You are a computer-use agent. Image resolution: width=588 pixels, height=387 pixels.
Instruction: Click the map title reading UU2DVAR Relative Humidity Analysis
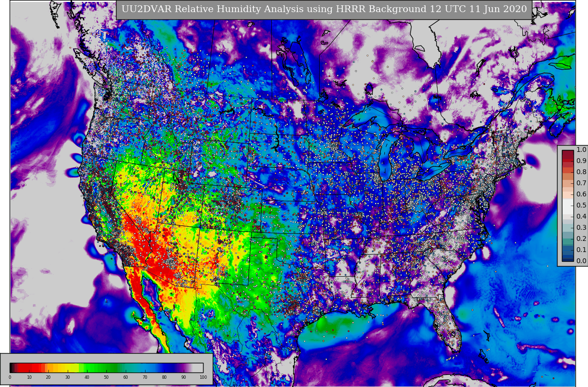pos(324,10)
